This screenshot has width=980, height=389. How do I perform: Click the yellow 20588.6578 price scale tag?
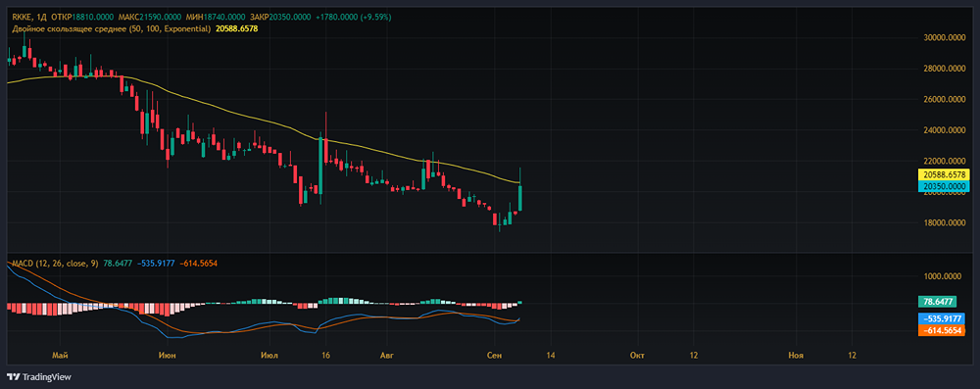(945, 174)
